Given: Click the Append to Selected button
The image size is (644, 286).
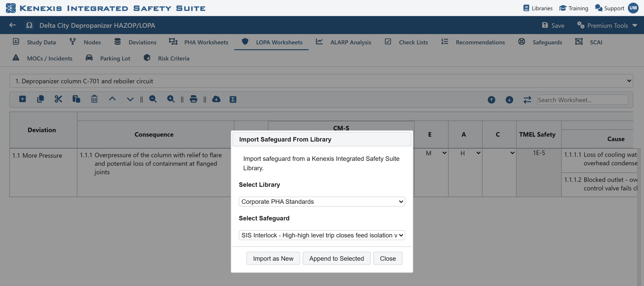Looking at the screenshot, I should (337, 259).
